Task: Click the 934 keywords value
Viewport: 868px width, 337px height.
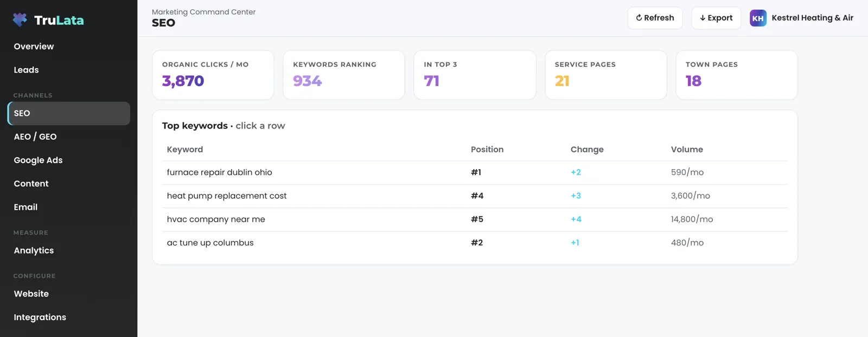Action: 308,81
